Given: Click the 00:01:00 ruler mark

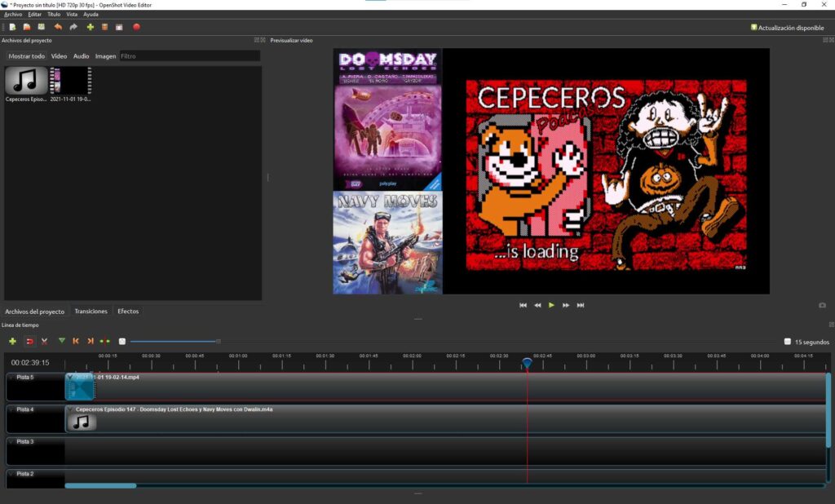Looking at the screenshot, I should click(x=238, y=356).
